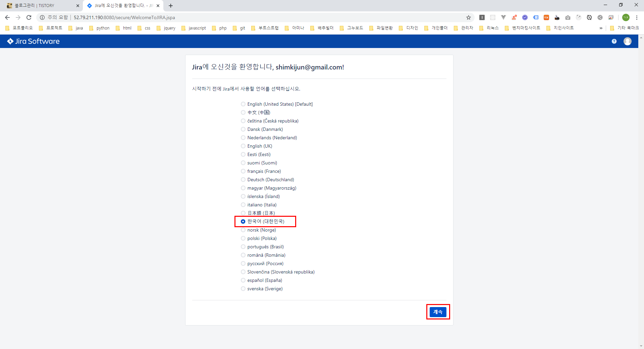This screenshot has width=644, height=349.
Task: Click the browser forward arrow
Action: pos(18,17)
